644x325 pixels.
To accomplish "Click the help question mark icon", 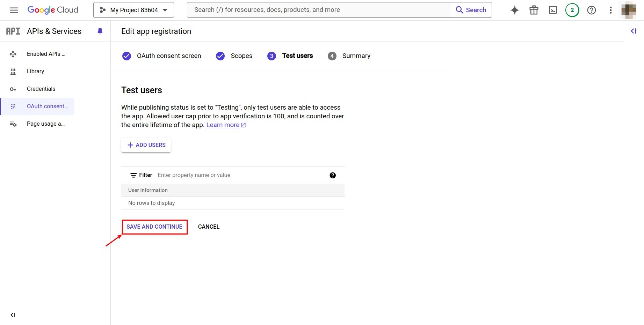I will point(591,10).
